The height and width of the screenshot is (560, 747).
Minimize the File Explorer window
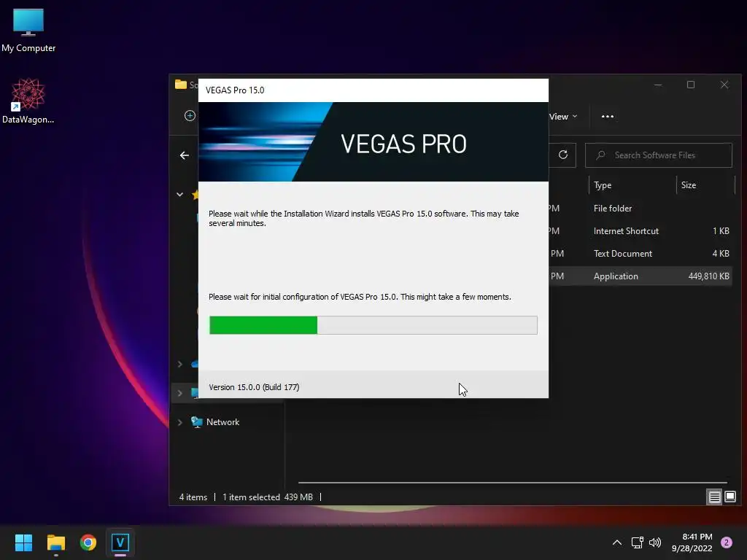coord(658,85)
